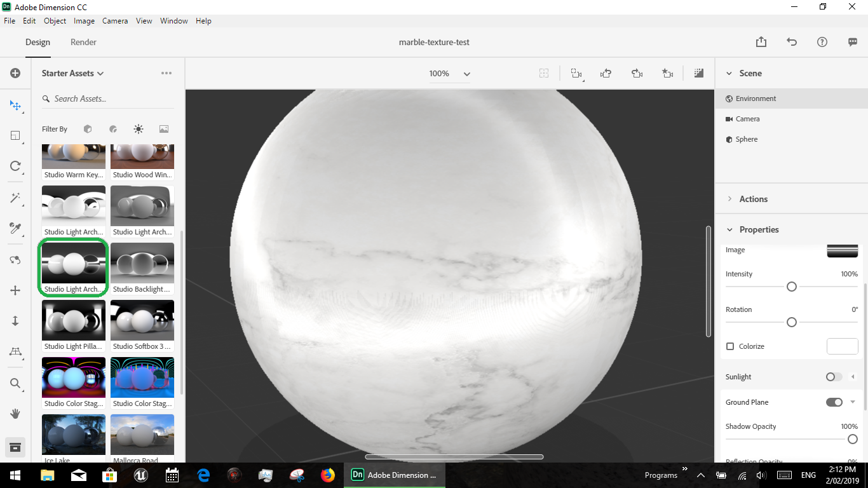Image resolution: width=868 pixels, height=488 pixels.
Task: Click the Intensity slider handle
Action: pos(792,287)
